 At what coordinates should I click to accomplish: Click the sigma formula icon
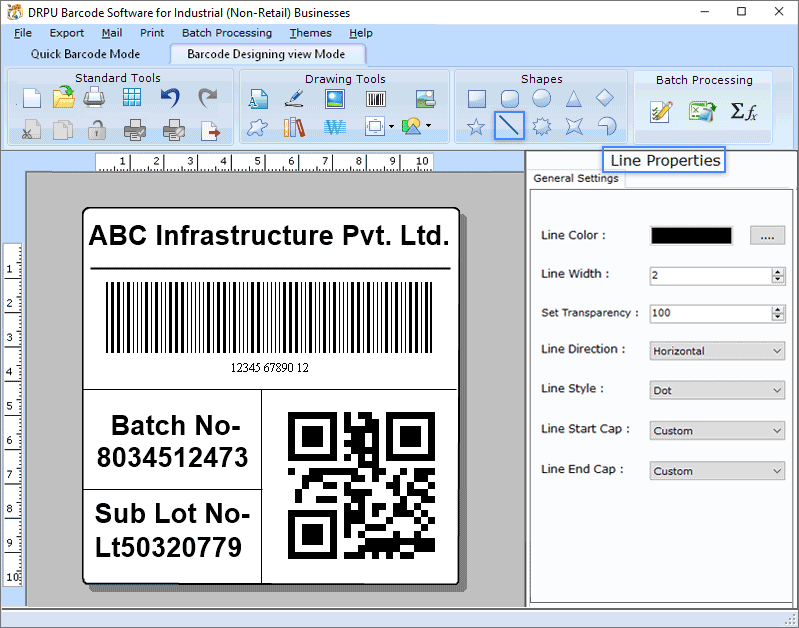(744, 111)
